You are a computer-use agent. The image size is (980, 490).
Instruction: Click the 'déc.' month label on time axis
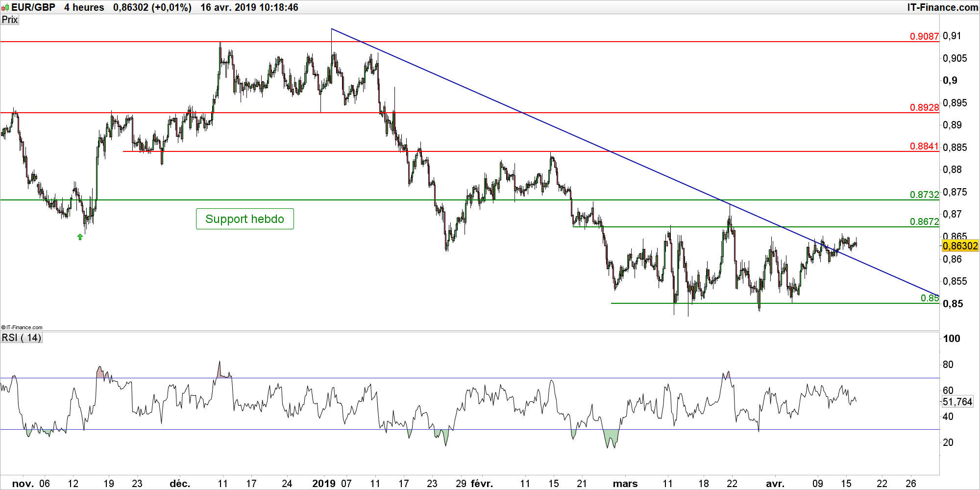click(x=180, y=484)
